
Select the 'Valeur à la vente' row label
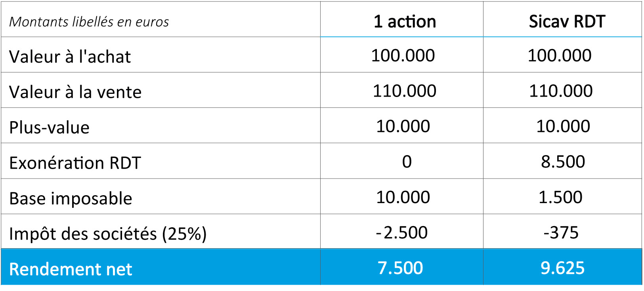point(75,92)
